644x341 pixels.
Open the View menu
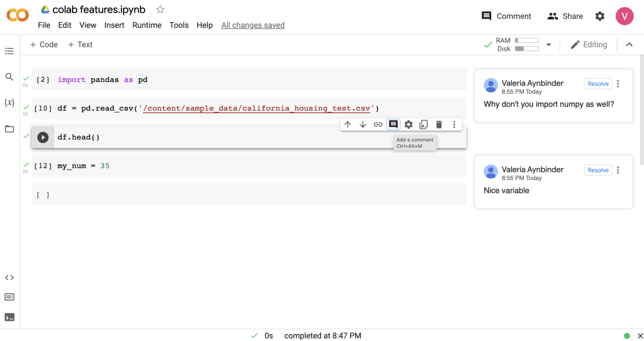[87, 25]
